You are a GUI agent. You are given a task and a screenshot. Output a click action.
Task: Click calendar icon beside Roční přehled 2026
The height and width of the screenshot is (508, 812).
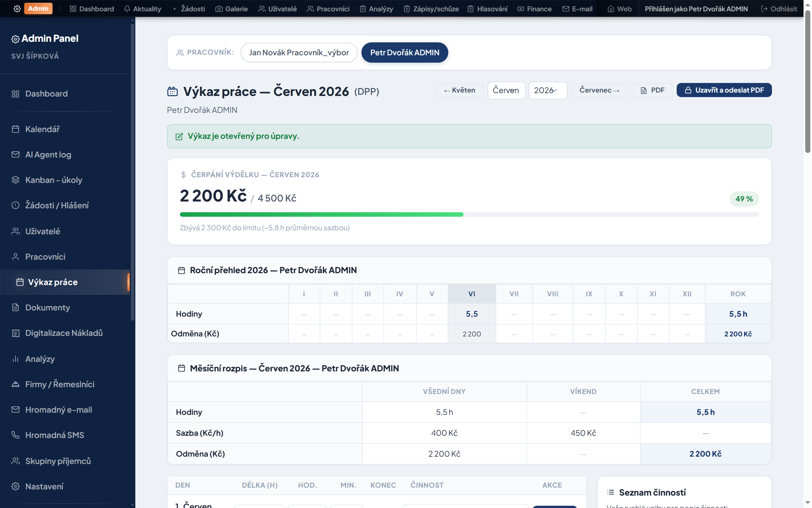click(x=182, y=270)
